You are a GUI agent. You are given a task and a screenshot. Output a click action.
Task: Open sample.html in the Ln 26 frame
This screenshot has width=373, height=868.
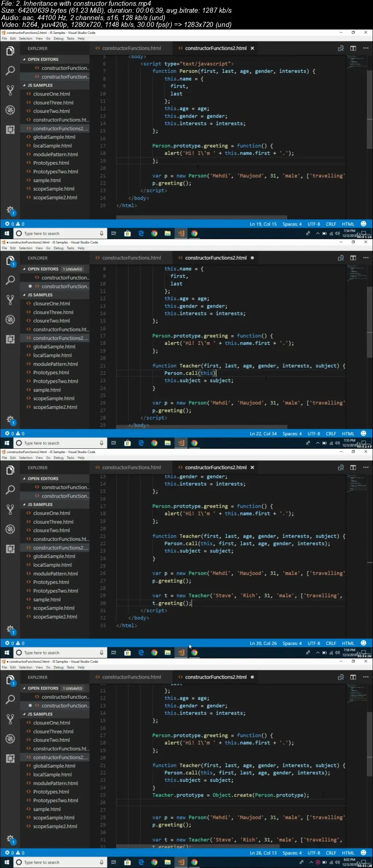click(47, 809)
